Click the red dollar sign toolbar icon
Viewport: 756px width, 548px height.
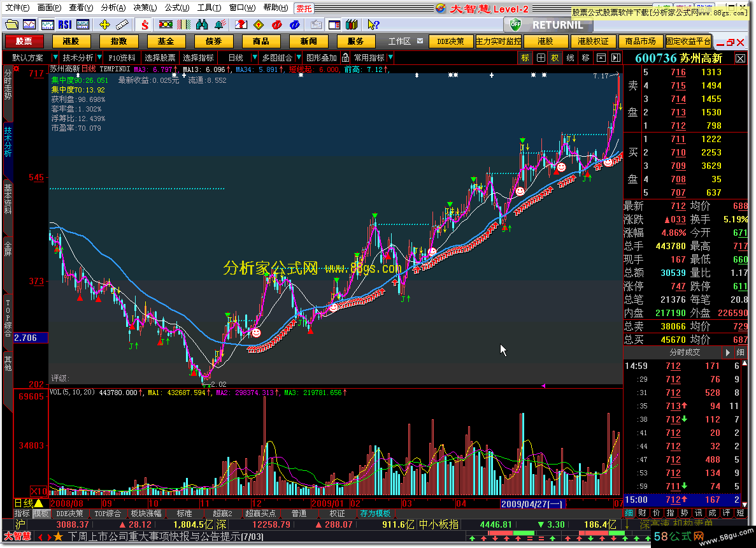pos(145,25)
